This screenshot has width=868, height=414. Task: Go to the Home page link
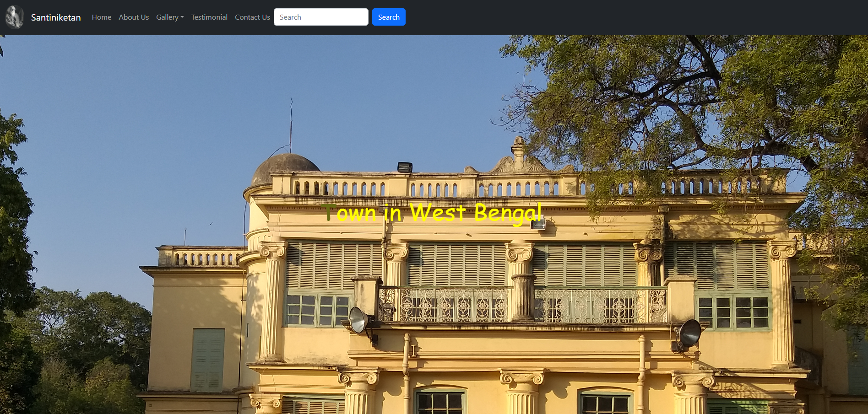point(101,17)
